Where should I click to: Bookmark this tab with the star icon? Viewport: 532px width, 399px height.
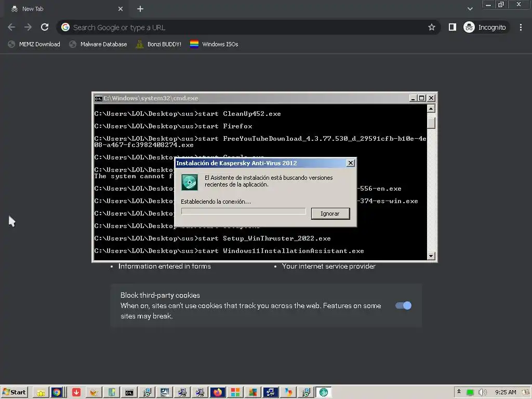pos(432,27)
